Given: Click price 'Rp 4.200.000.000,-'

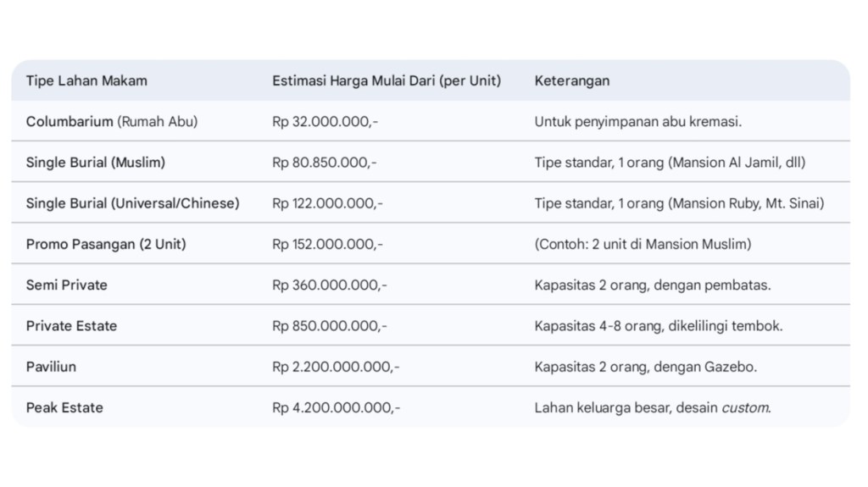Looking at the screenshot, I should coord(336,407).
